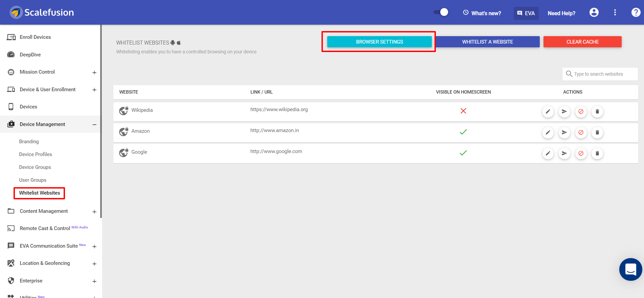Delete the Wikipedia entry
The height and width of the screenshot is (298, 644).
point(597,111)
